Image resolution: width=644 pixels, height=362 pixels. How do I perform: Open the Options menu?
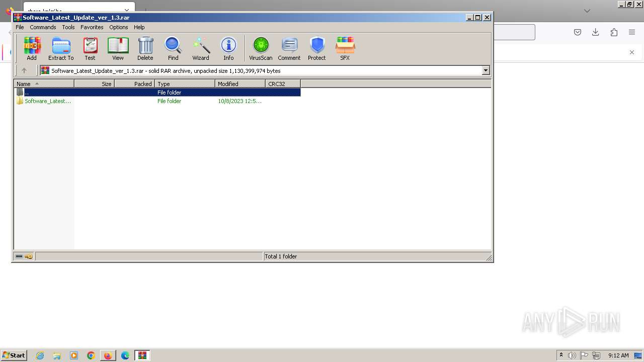point(119,27)
